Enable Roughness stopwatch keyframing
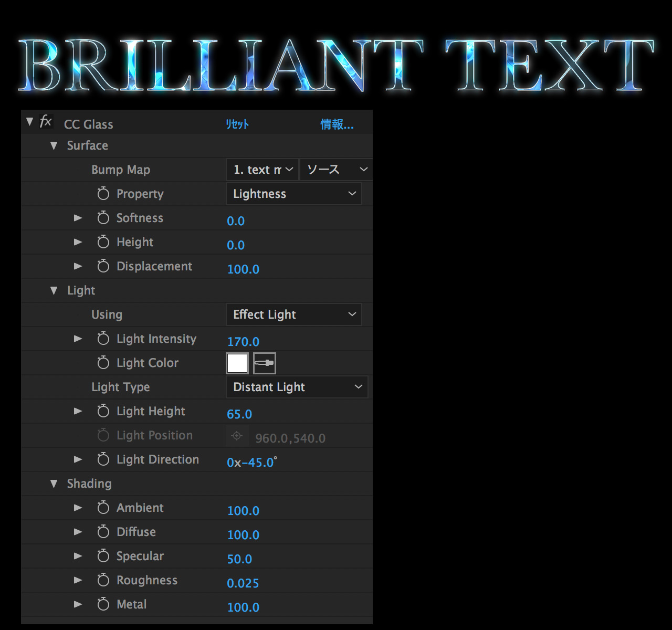The height and width of the screenshot is (630, 672). [103, 580]
